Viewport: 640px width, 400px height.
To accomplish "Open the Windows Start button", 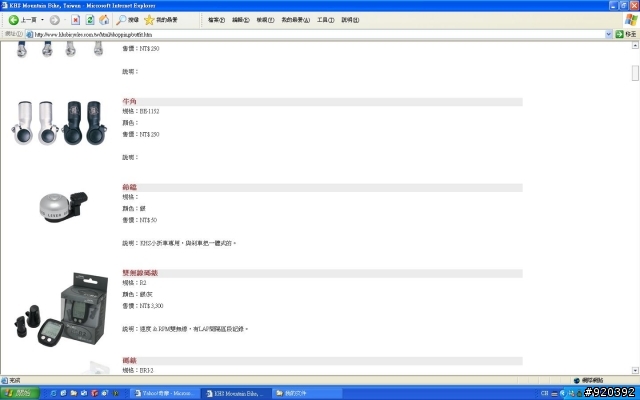I will point(20,393).
